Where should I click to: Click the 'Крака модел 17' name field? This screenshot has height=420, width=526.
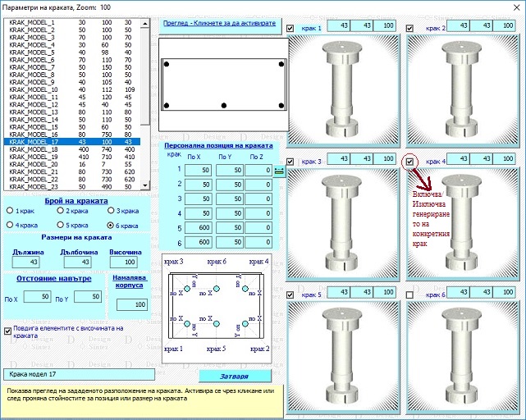coord(79,374)
